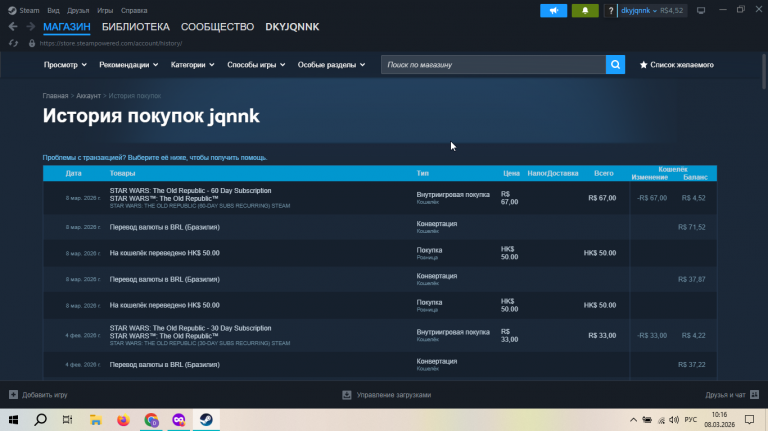
Task: Expand the Категории dropdown
Action: click(x=192, y=65)
